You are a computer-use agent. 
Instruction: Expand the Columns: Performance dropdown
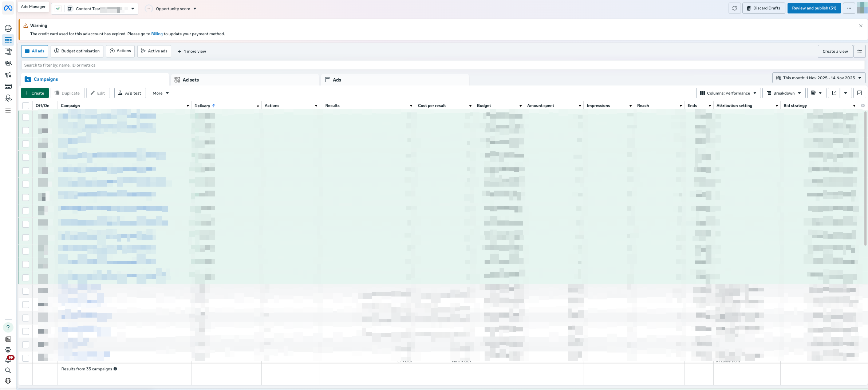728,93
